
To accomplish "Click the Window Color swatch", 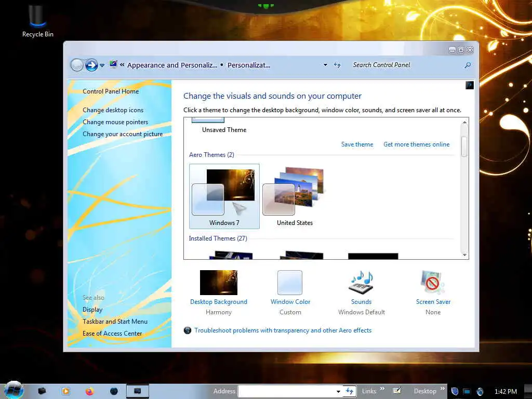I will [290, 282].
